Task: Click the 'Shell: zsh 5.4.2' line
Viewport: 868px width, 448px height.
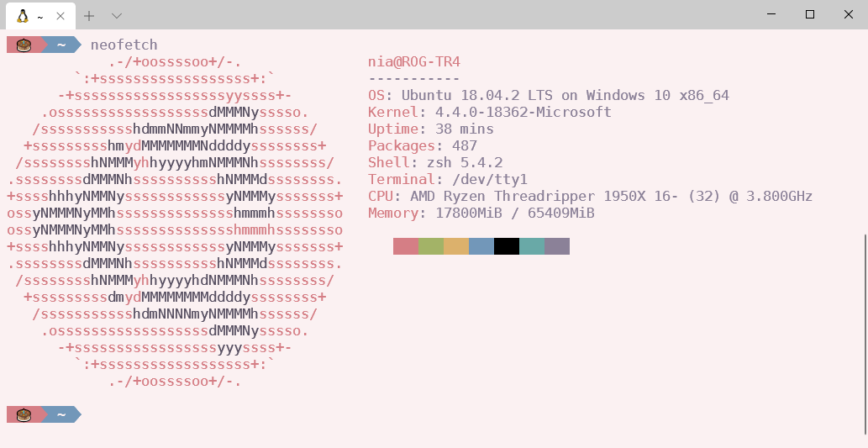Action: click(435, 162)
